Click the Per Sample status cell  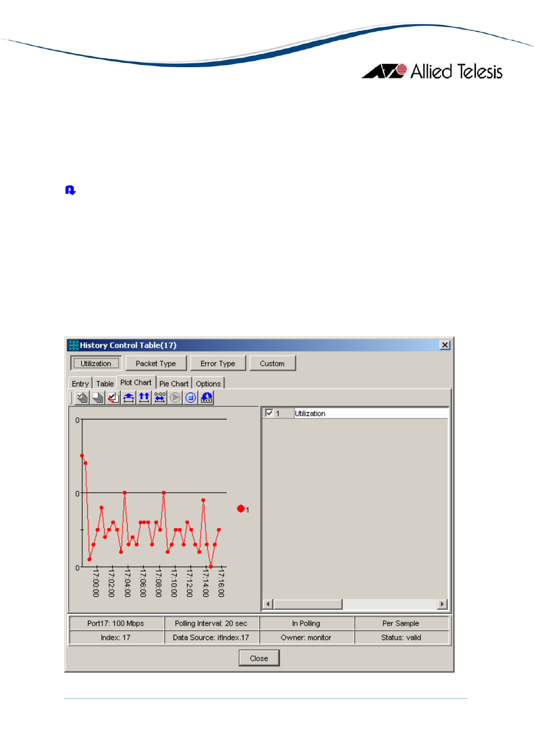401,623
